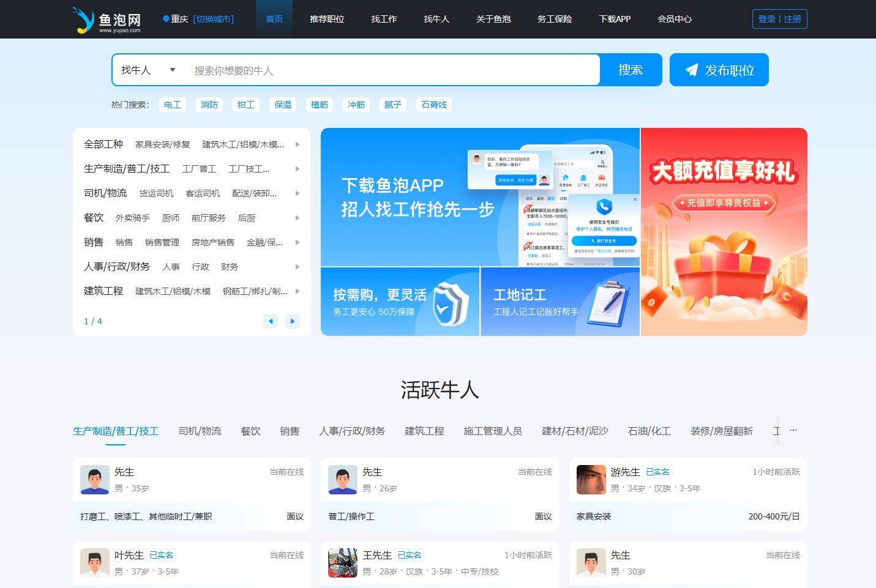Click 叶先生 avatar

(x=95, y=563)
